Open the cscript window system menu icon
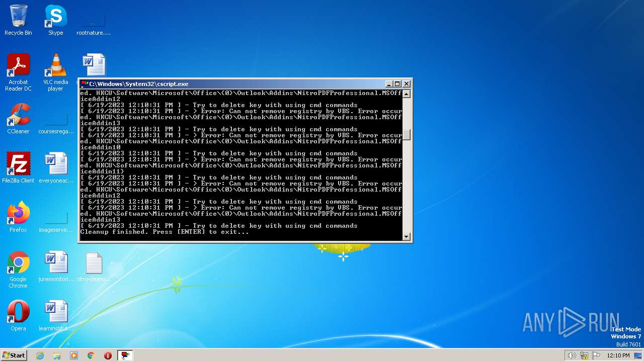The image size is (644, 362). tap(85, 84)
